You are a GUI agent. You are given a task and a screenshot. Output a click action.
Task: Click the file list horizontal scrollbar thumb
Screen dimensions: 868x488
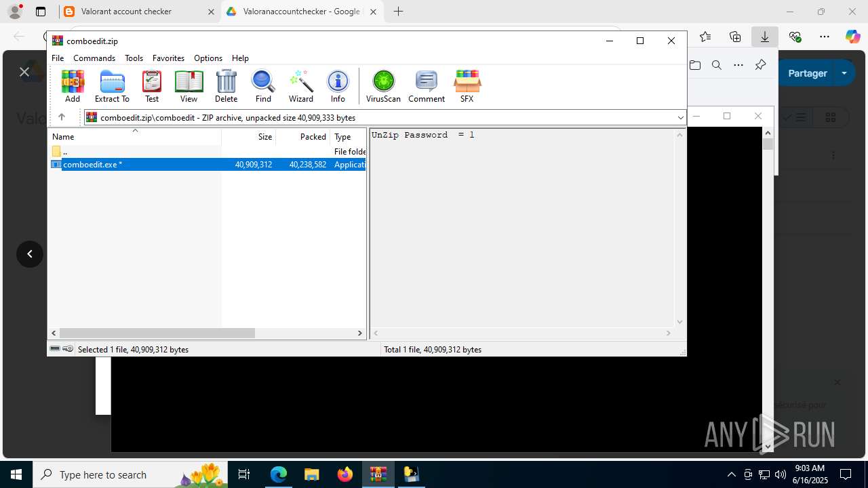click(157, 333)
